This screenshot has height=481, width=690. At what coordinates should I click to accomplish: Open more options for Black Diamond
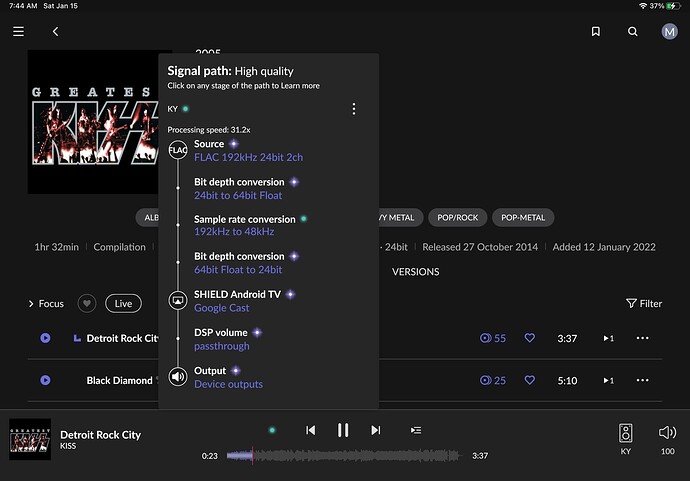point(642,380)
